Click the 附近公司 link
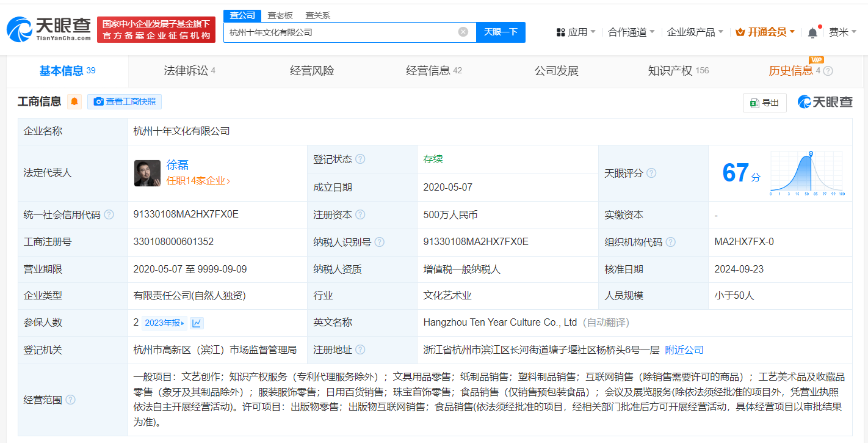 [684, 350]
